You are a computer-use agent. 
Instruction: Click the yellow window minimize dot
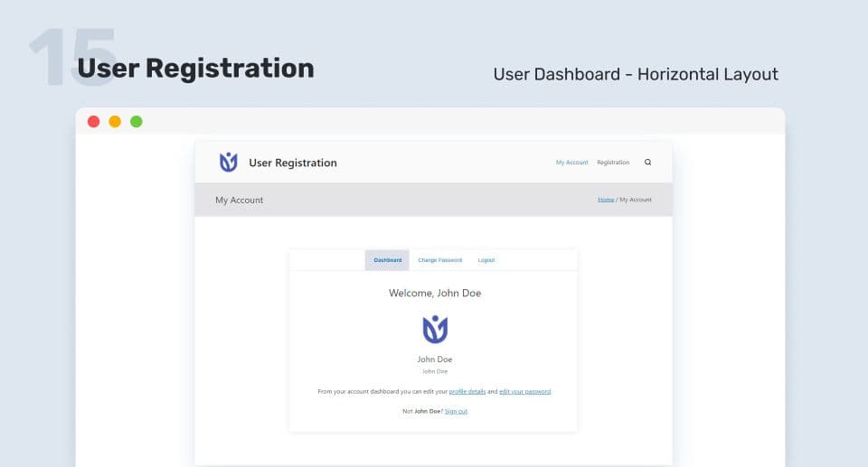coord(115,121)
